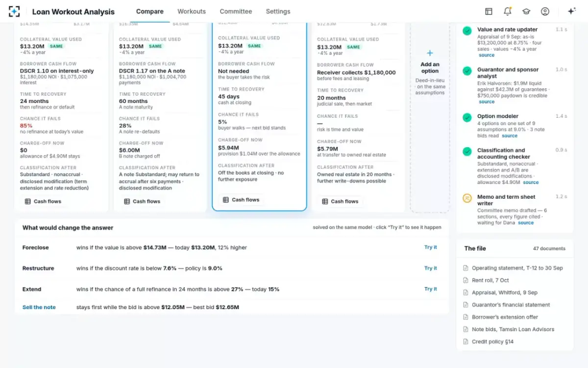
Task: Click document icon for Note bids, Tamsin Loan Advisors
Action: 466,329
